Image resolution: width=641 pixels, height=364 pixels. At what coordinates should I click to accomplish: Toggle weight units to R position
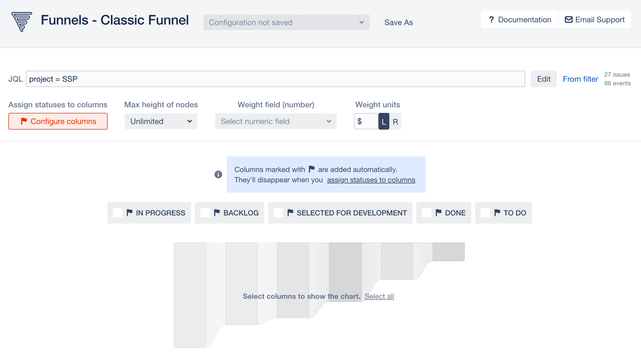pyautogui.click(x=395, y=122)
